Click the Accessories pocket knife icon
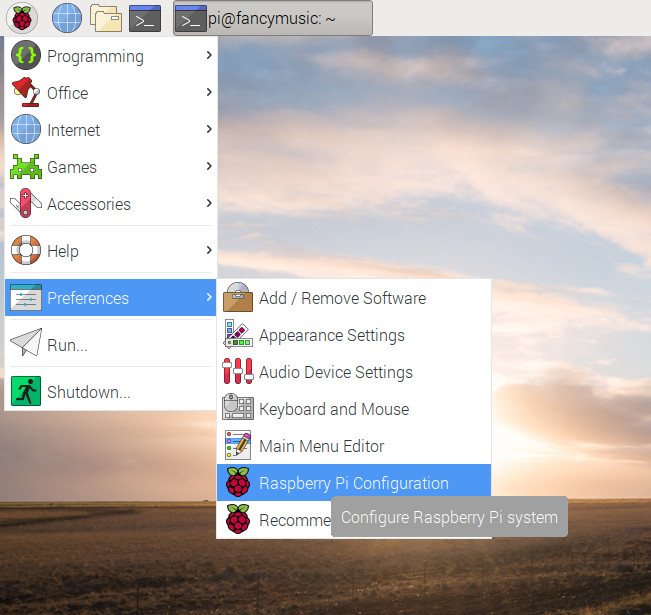 [26, 203]
